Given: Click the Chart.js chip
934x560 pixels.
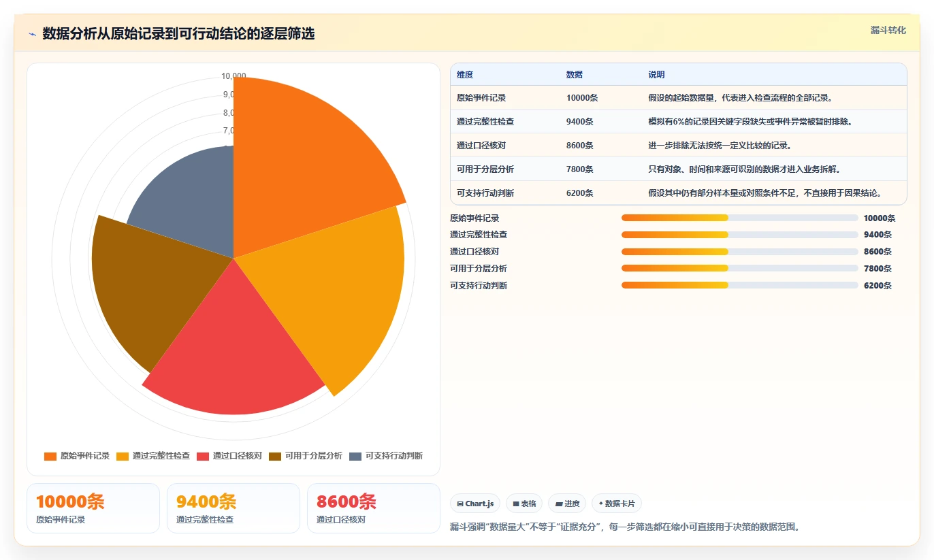Looking at the screenshot, I should (475, 504).
